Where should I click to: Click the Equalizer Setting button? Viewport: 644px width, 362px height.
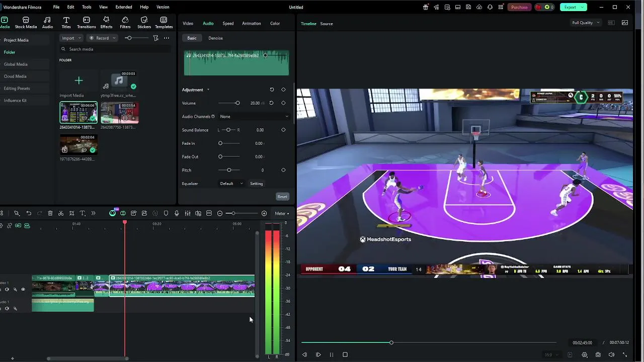257,184
